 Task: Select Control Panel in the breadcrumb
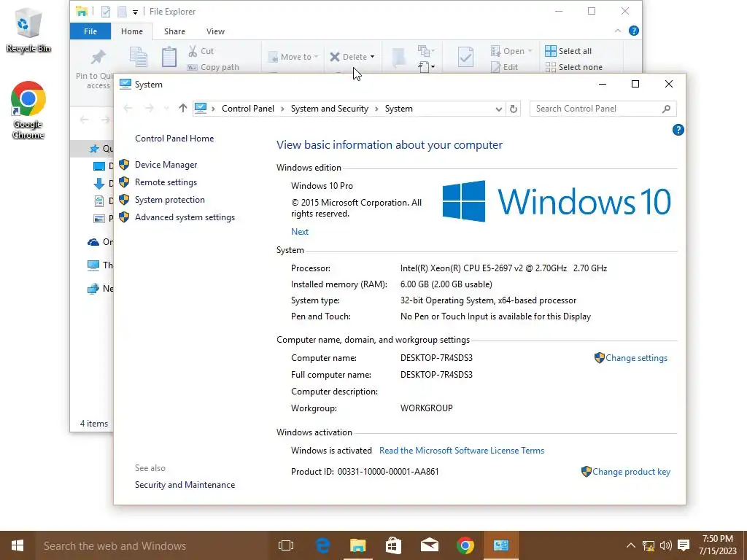pos(248,109)
